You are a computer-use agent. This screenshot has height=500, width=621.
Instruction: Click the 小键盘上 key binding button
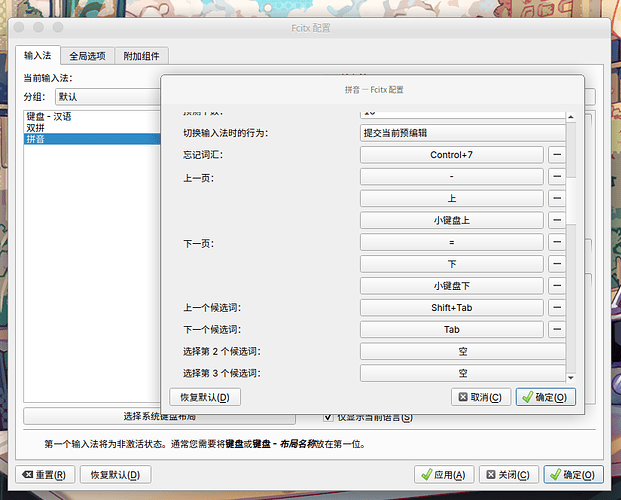pos(451,220)
